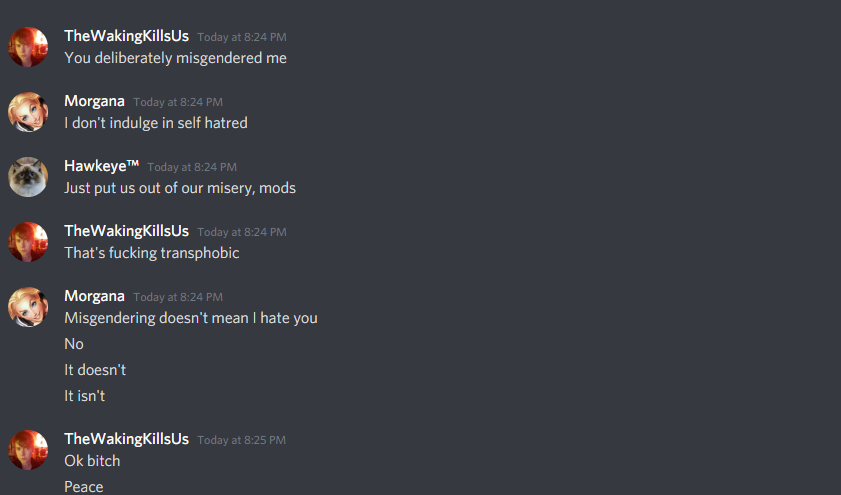Viewport: 841px width, 495px height.
Task: Click Morgana username above 'Misgendering doesn't mean'
Action: coord(94,296)
